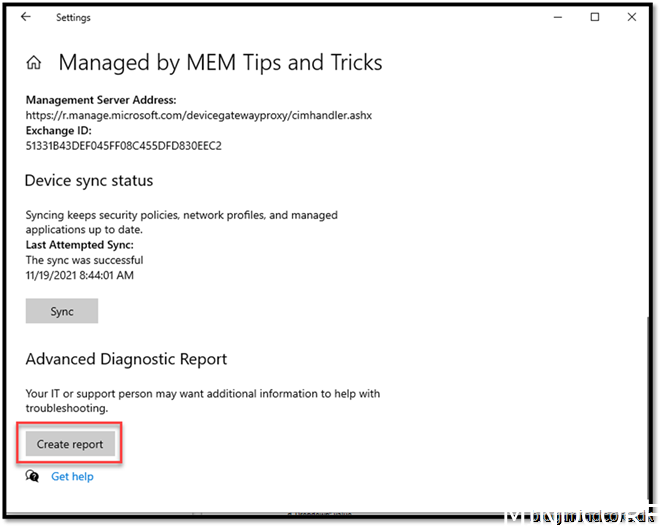
Task: Click the Device sync status heading
Action: tap(89, 181)
